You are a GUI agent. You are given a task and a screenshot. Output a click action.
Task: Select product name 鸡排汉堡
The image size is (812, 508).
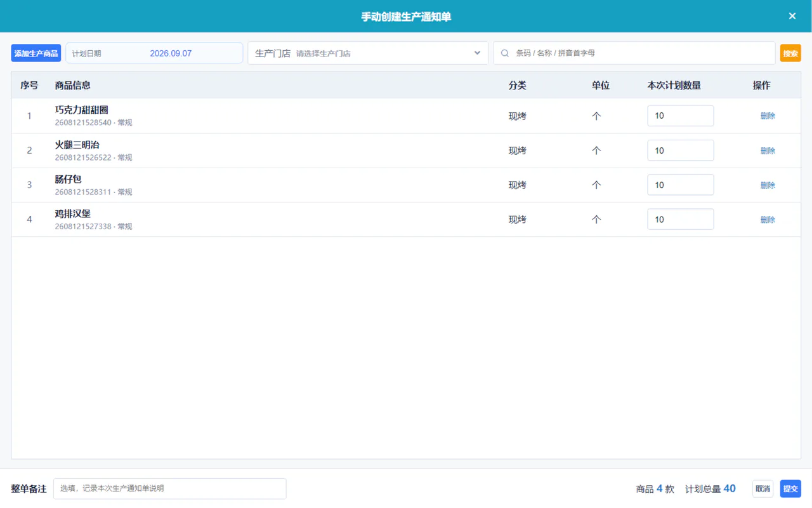[x=73, y=213]
